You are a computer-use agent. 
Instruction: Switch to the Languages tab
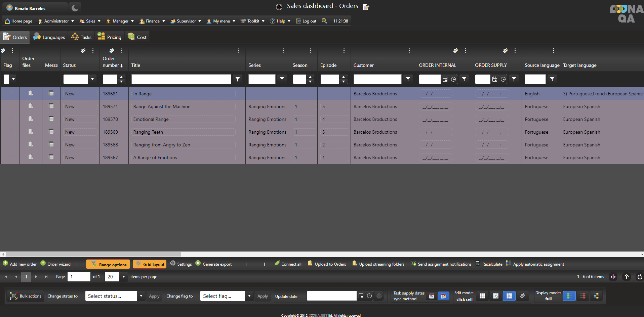[49, 37]
